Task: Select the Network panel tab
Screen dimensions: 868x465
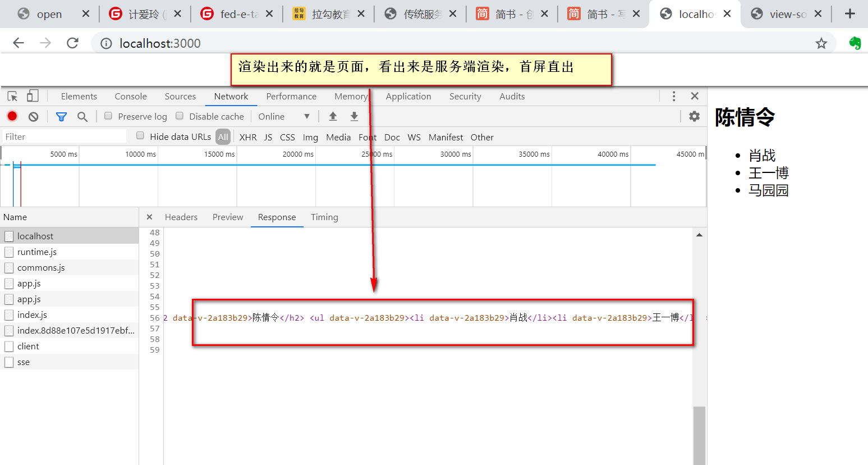Action: (231, 96)
